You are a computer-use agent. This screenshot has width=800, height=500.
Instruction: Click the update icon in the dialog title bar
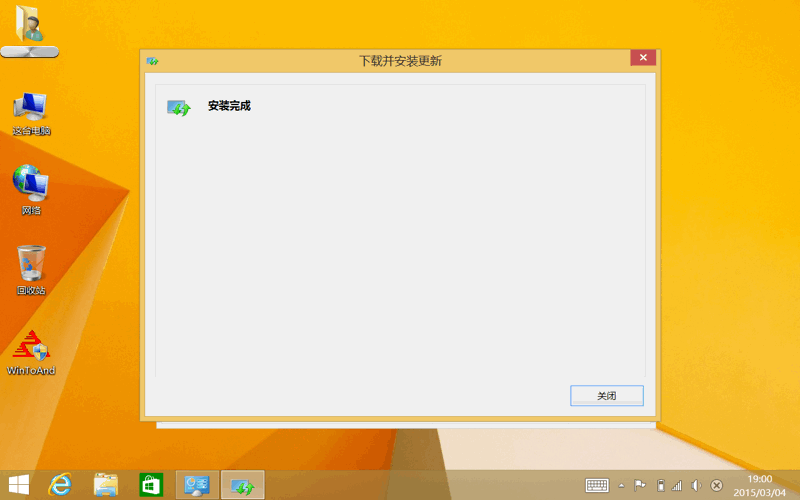click(153, 61)
